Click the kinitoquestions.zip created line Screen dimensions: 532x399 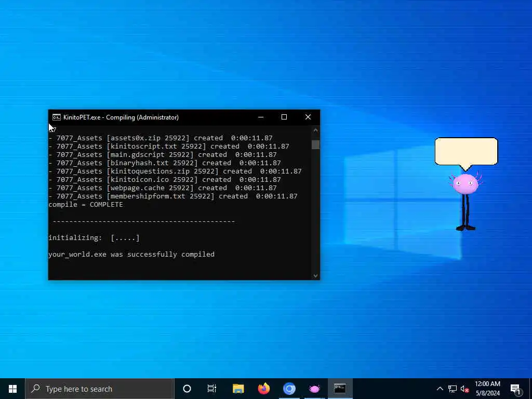(x=175, y=171)
